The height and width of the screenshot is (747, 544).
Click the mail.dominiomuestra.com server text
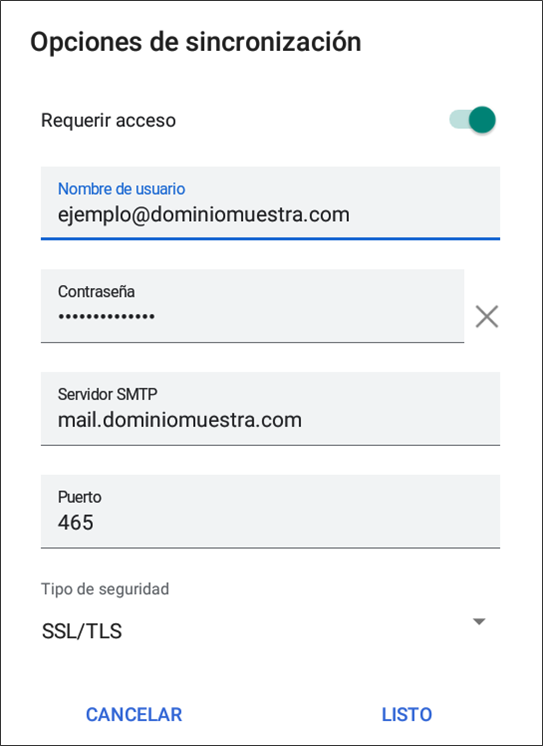tap(180, 420)
